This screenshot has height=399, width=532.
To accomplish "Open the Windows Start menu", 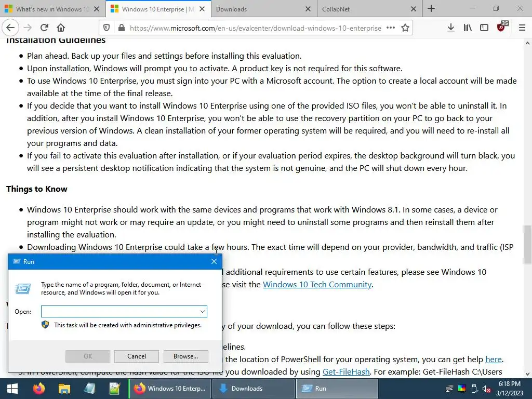I will click(x=12, y=389).
